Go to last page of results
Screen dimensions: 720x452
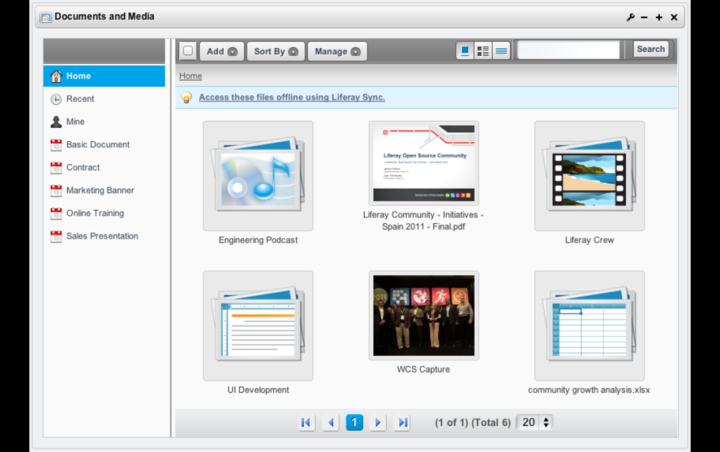402,422
